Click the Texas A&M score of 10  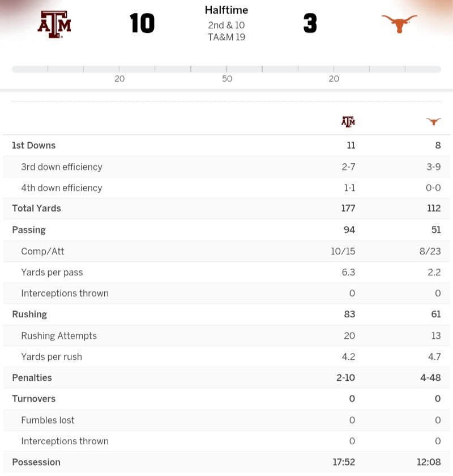pyautogui.click(x=142, y=24)
